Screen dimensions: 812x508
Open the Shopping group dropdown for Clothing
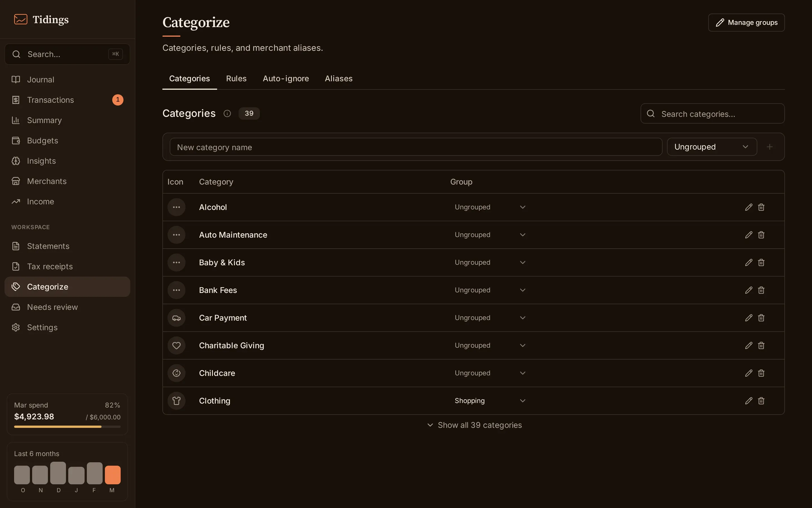(x=490, y=401)
